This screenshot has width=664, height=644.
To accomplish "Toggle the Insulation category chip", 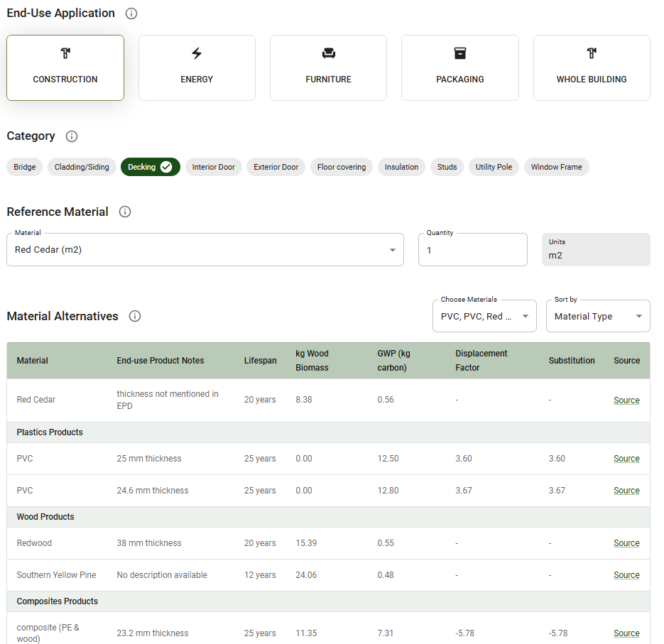I will tap(401, 167).
